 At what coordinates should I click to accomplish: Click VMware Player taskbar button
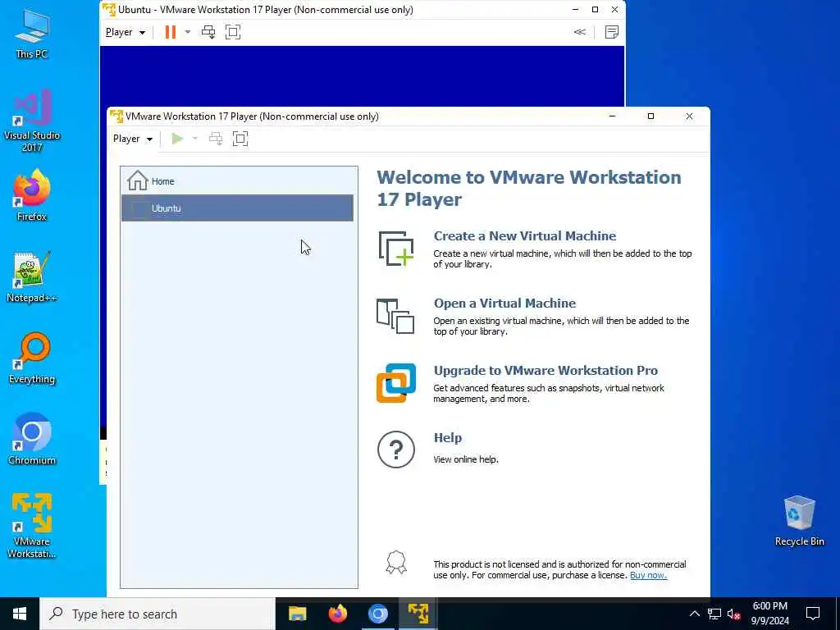418,614
